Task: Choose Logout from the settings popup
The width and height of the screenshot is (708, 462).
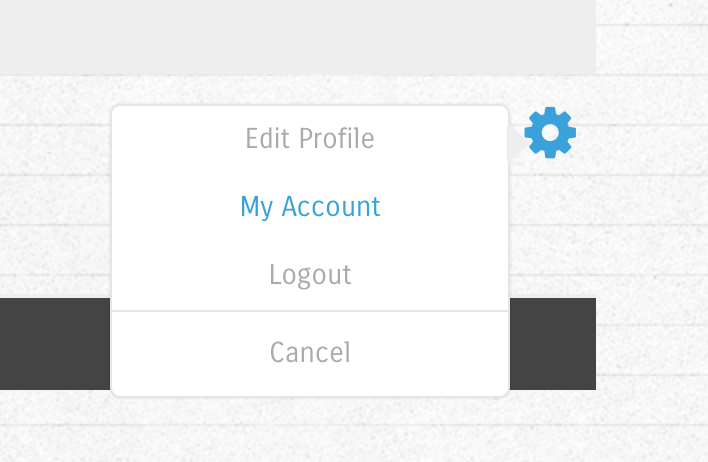Action: click(310, 275)
